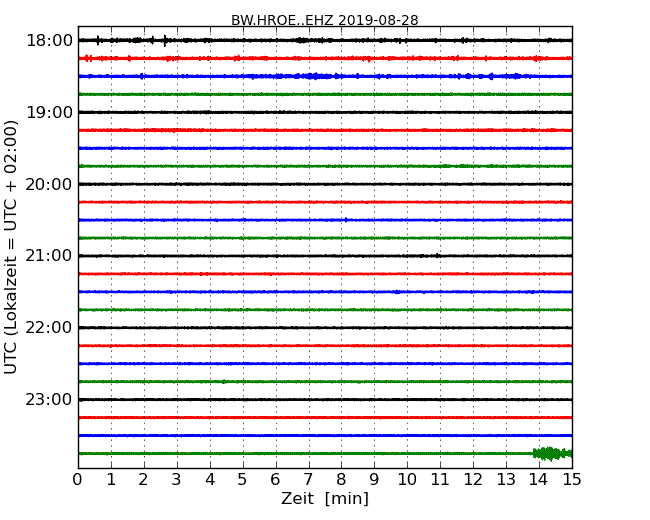Screen dimensions: 650x520
Task: Click the 23:00 y-axis label
Action: click(49, 399)
